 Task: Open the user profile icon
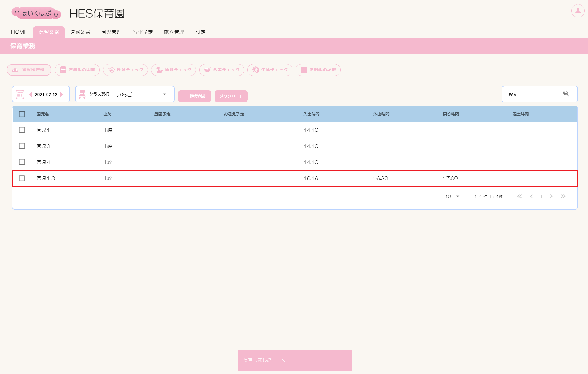click(578, 11)
